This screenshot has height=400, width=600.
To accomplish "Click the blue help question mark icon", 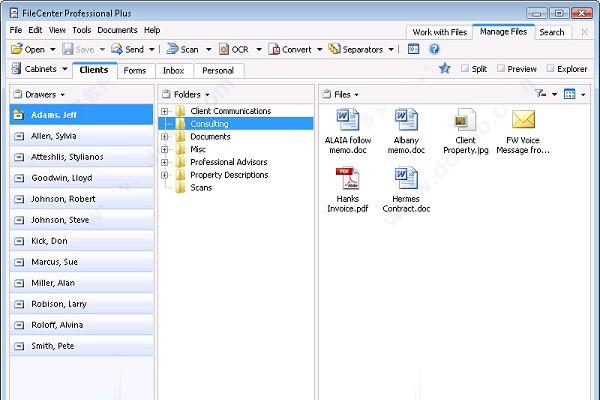I will pos(434,49).
